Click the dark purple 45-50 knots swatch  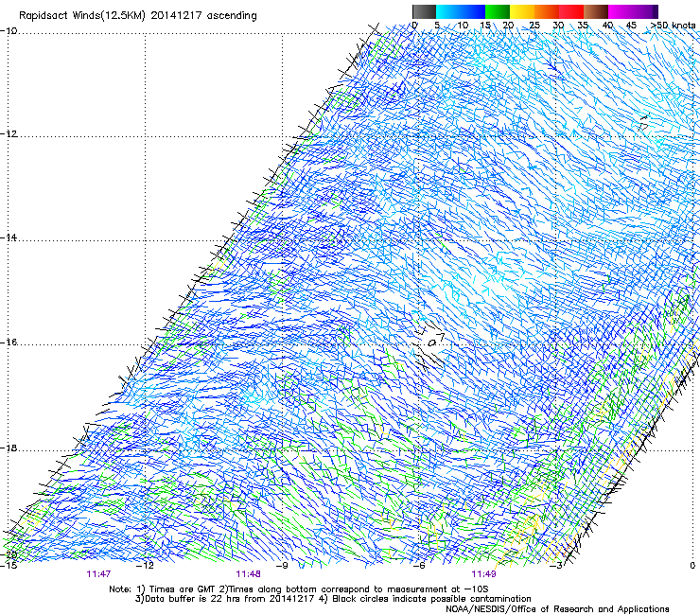pyautogui.click(x=645, y=11)
